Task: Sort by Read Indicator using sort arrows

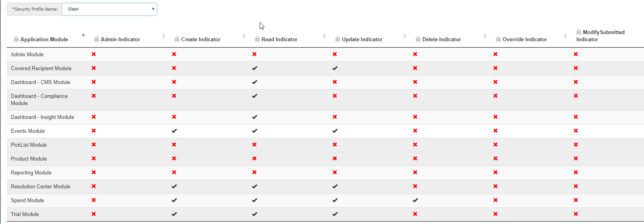Action: coord(324,36)
